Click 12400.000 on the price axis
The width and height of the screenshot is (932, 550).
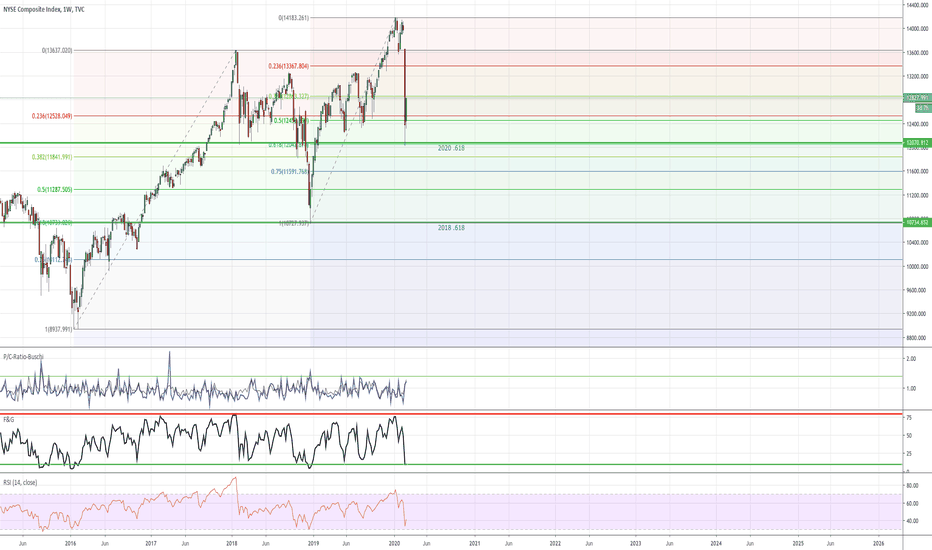(917, 124)
